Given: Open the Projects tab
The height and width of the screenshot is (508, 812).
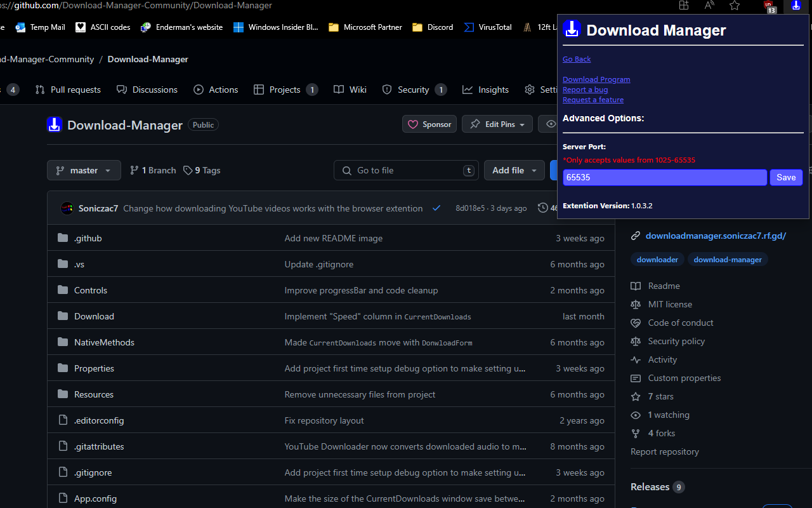Looking at the screenshot, I should coord(285,90).
